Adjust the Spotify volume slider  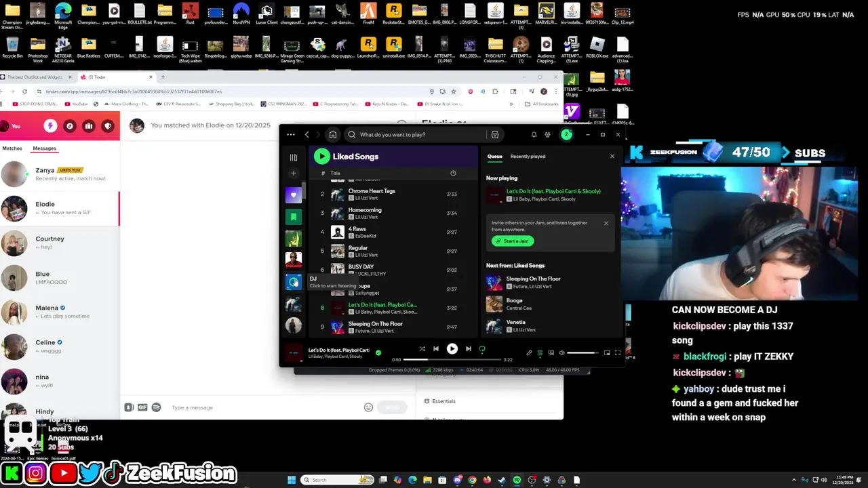583,352
